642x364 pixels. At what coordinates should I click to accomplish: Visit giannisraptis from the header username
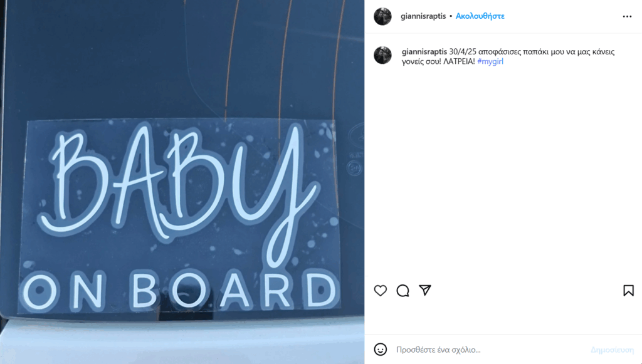click(x=423, y=16)
